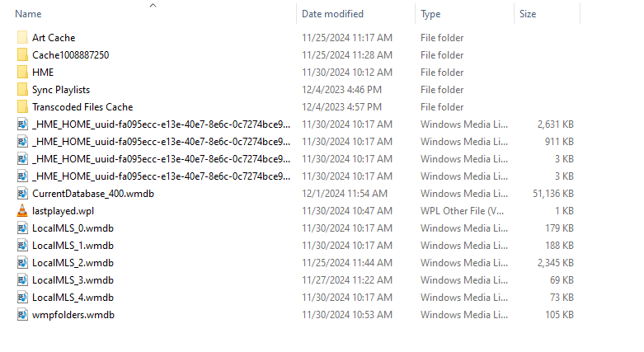Select the HME folder icon
Screen dimensions: 644x352
tap(22, 72)
